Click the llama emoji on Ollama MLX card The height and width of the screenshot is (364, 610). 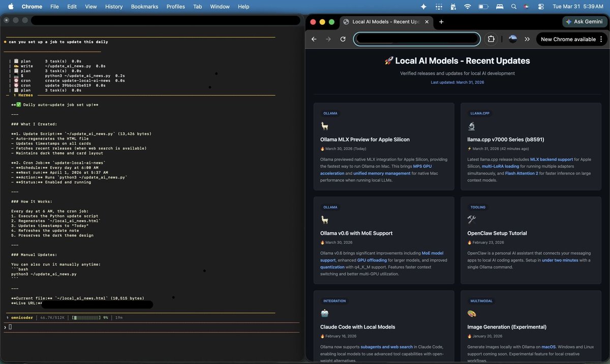pos(324,126)
